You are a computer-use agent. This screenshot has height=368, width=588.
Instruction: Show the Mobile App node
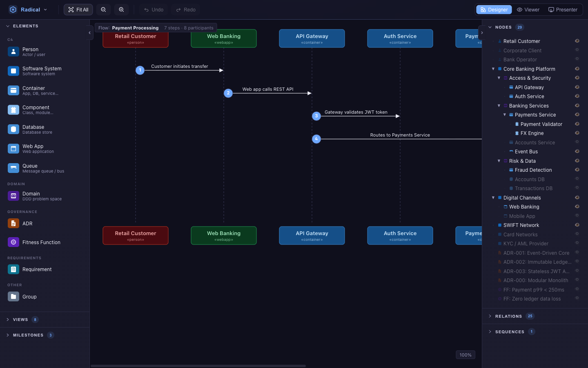point(577,215)
